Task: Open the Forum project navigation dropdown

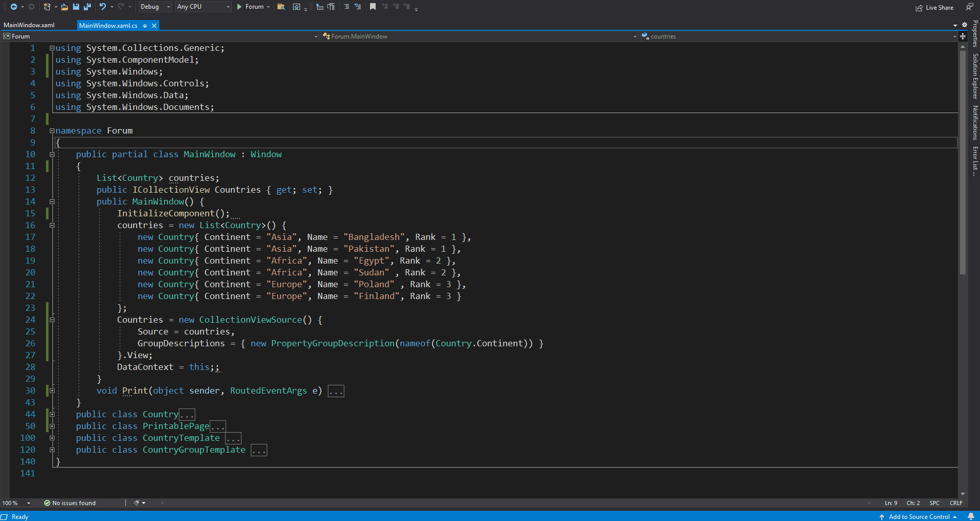Action: point(160,36)
